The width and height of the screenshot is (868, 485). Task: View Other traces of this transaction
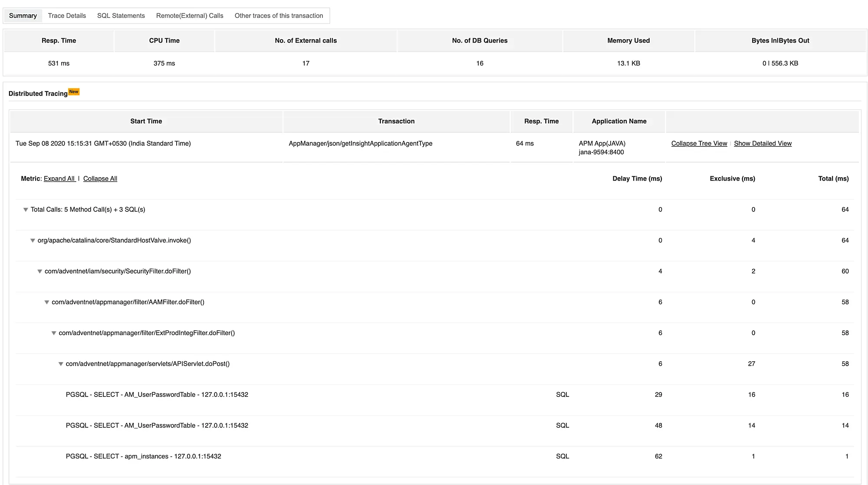click(279, 16)
